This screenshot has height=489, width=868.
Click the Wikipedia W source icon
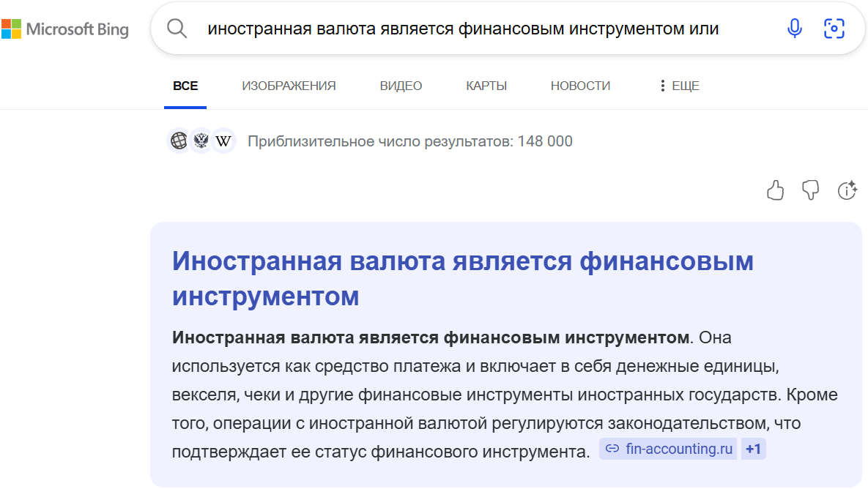pyautogui.click(x=223, y=141)
